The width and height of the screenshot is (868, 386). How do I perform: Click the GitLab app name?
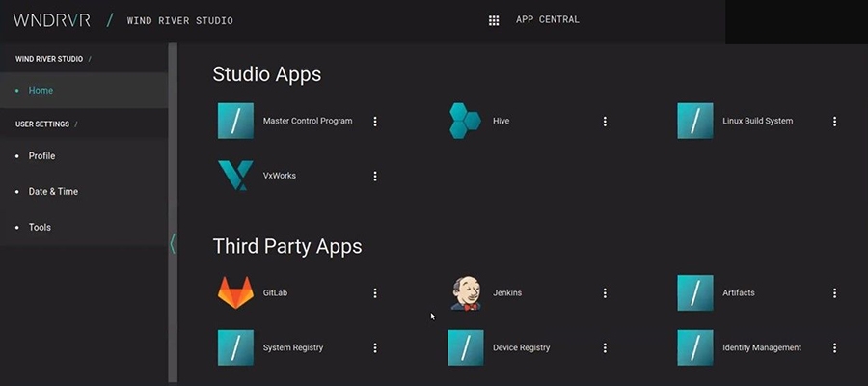coord(275,293)
